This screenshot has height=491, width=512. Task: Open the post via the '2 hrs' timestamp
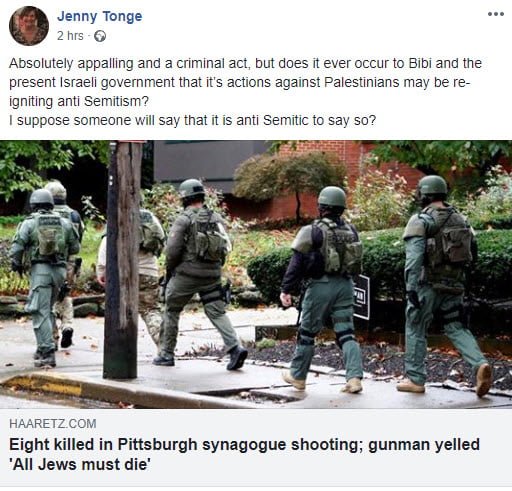[70, 36]
